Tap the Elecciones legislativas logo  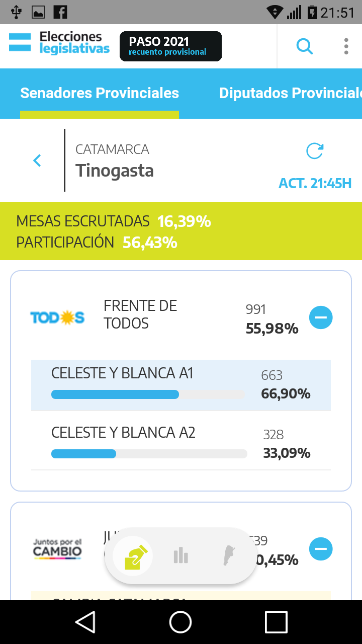[59, 43]
